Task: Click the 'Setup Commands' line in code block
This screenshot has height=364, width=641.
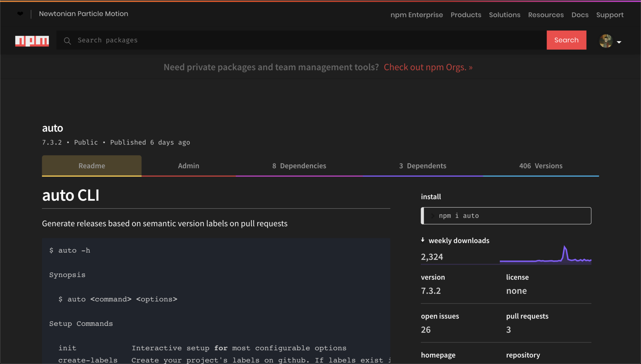Action: 81,324
